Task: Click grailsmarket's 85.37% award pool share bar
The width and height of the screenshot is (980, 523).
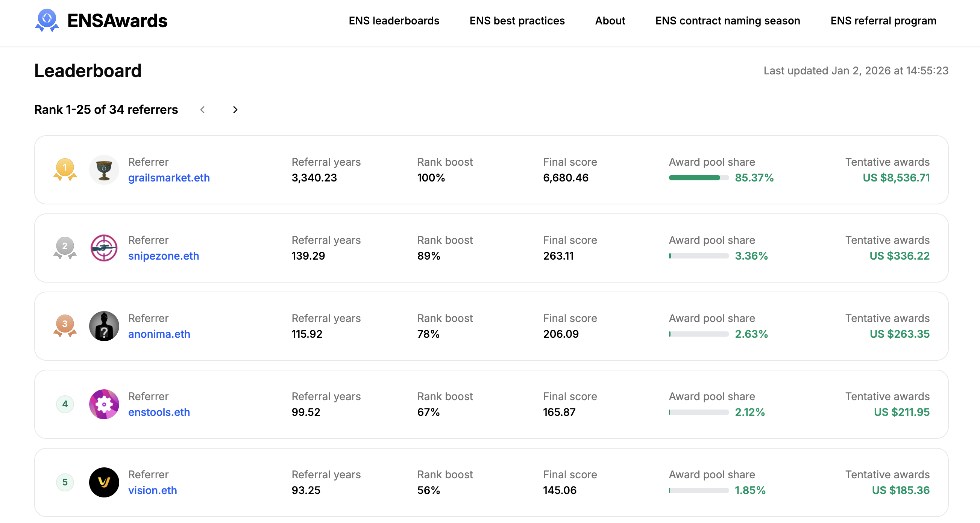Action: 698,177
